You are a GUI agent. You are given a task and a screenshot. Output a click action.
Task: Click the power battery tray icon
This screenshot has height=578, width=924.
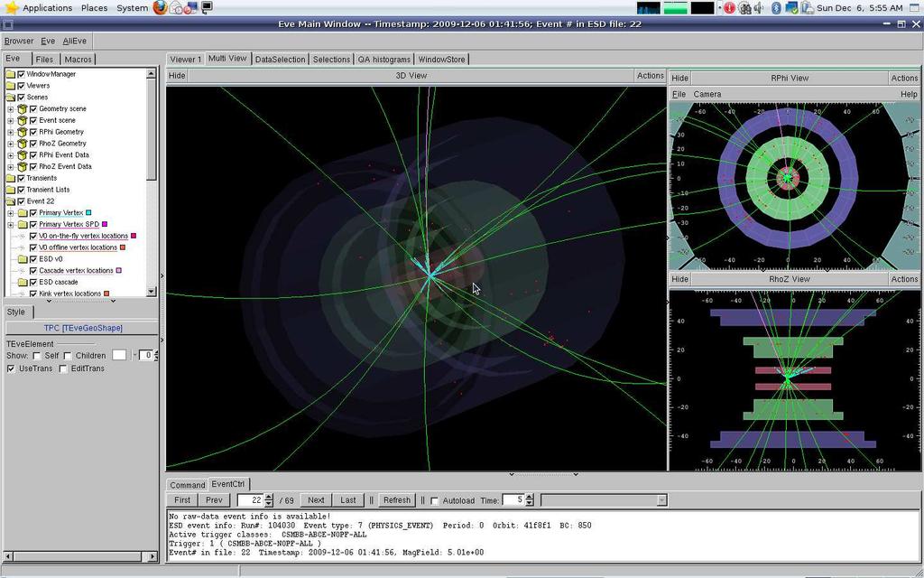(x=808, y=8)
